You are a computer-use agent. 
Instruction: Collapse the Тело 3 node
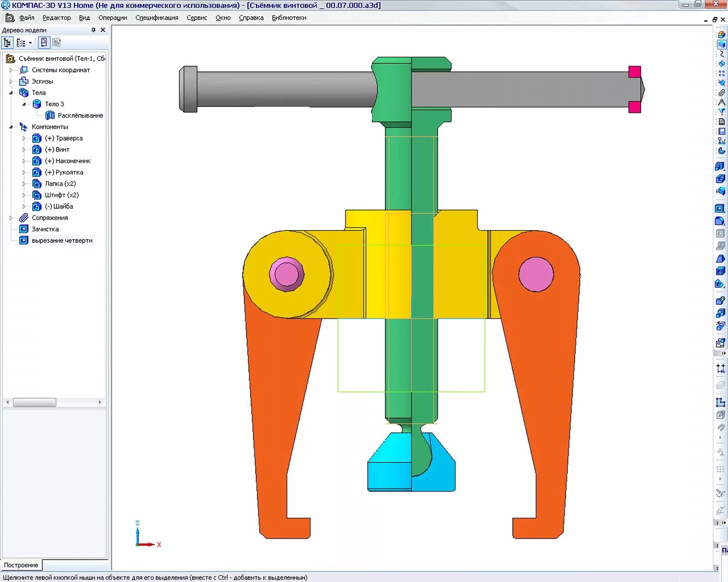point(24,104)
